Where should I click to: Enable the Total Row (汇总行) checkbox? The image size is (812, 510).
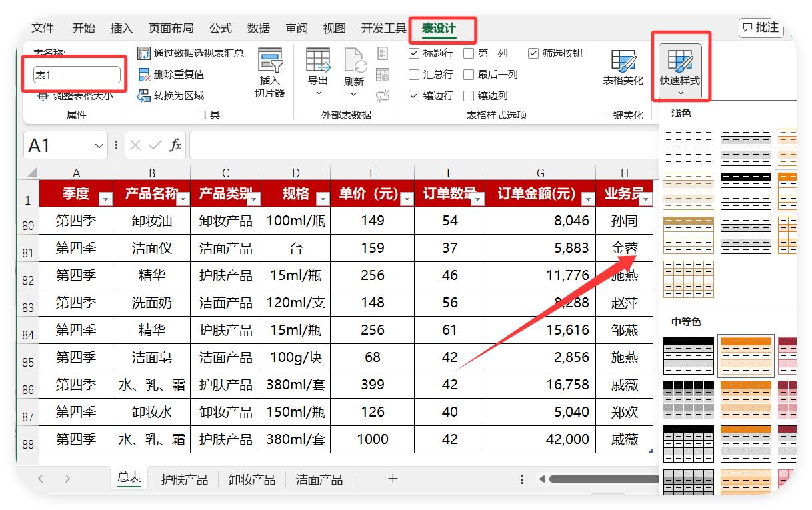(x=414, y=75)
